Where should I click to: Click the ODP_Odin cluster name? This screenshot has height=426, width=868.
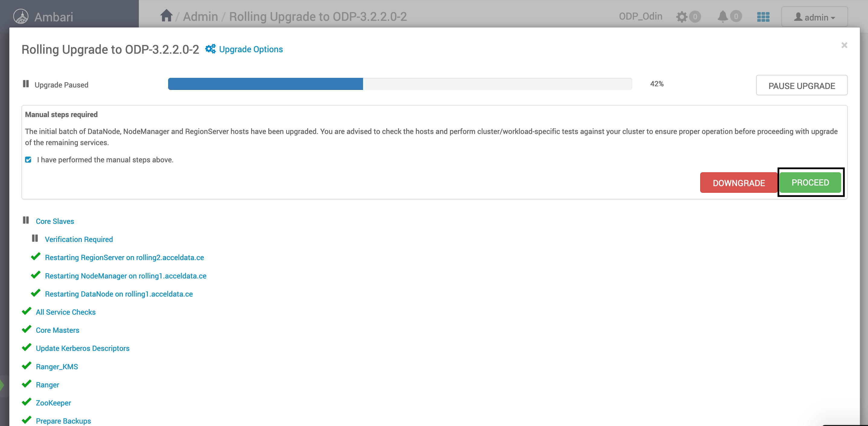point(640,17)
